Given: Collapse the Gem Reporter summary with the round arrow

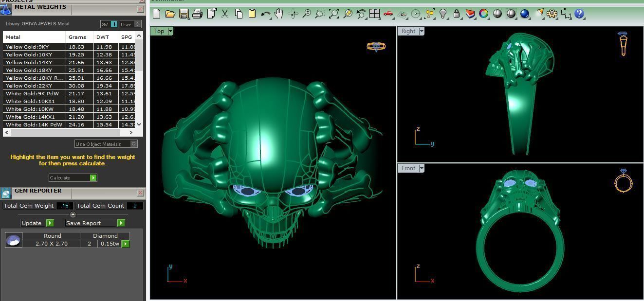Looking at the screenshot, I should point(73,214).
